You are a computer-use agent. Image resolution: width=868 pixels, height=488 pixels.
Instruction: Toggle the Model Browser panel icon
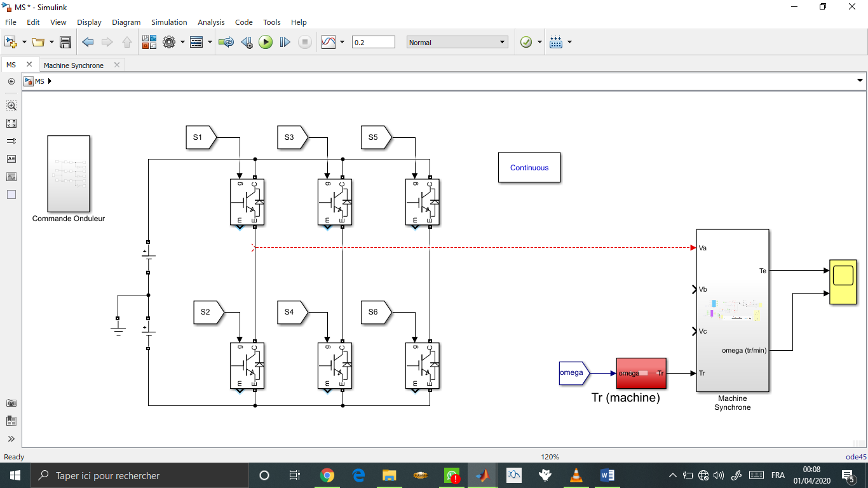tap(11, 421)
